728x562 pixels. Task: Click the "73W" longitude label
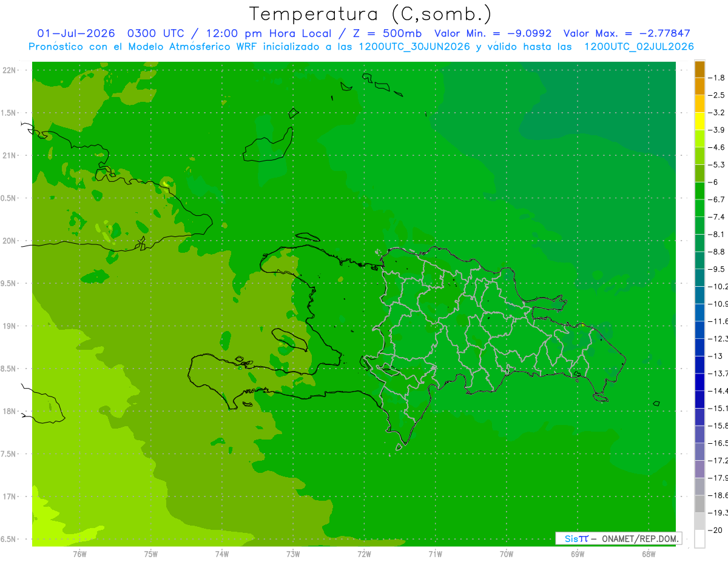pos(293,554)
